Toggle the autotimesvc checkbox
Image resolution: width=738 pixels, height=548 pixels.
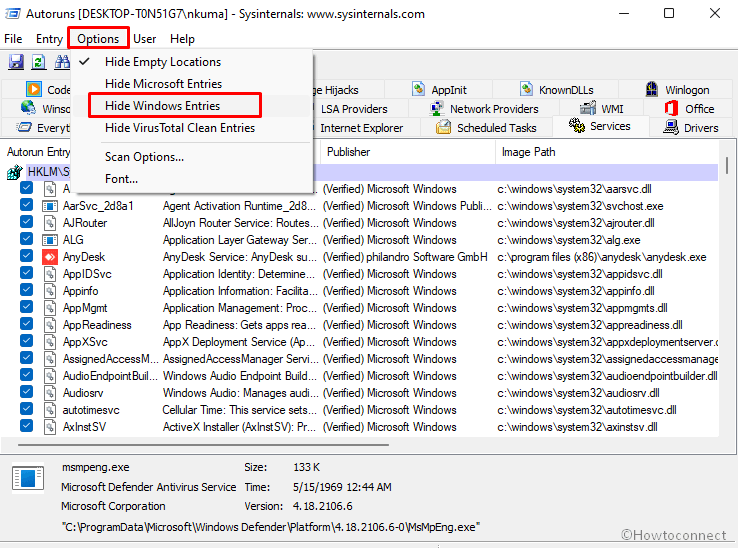26,409
